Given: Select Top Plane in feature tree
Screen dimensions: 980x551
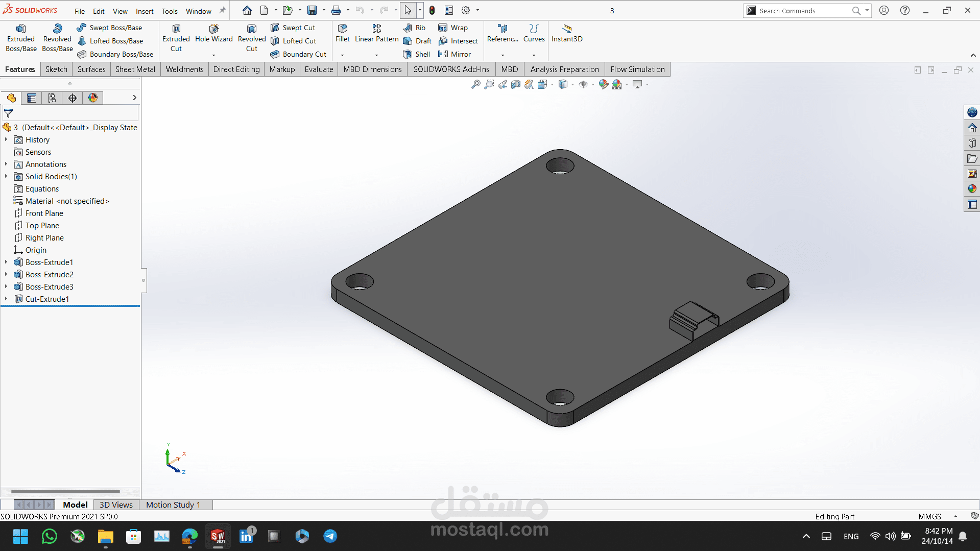Looking at the screenshot, I should (x=42, y=225).
